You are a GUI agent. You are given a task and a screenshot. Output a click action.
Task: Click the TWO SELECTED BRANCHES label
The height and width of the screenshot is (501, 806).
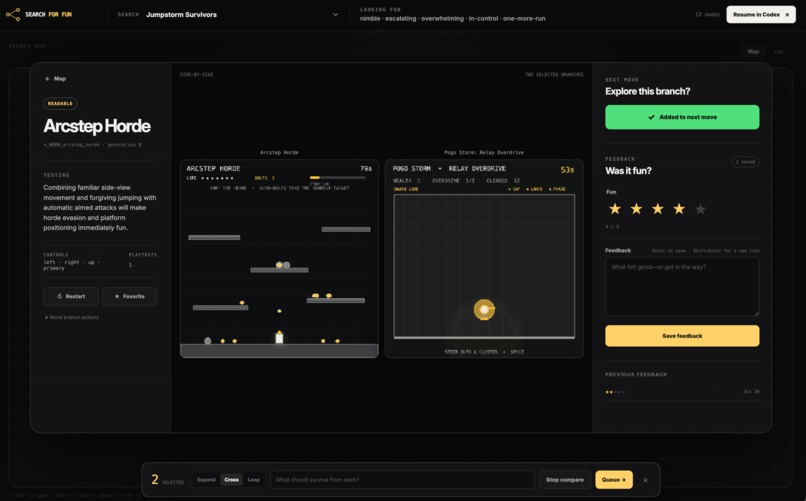(x=554, y=75)
